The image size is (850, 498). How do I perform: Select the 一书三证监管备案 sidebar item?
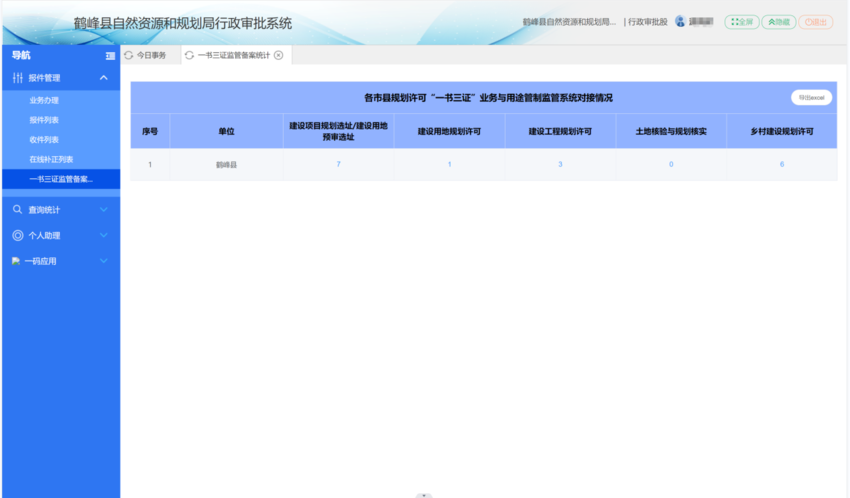pyautogui.click(x=61, y=179)
